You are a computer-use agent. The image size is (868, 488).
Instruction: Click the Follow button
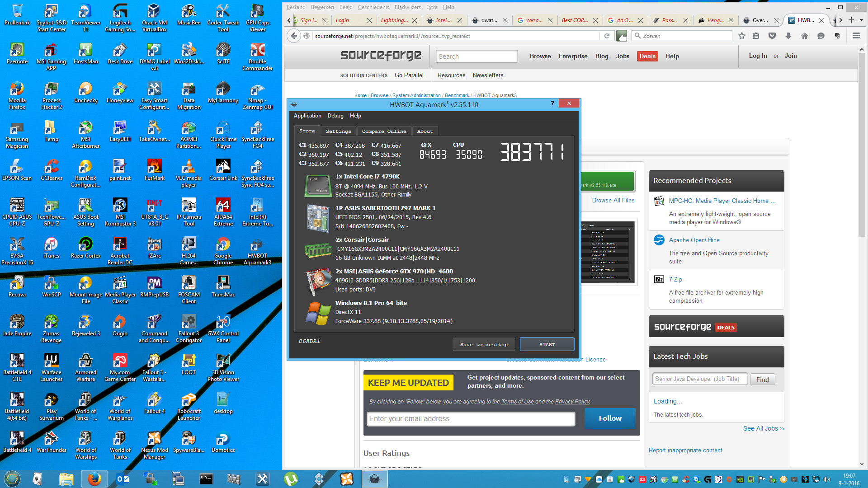[x=610, y=418]
